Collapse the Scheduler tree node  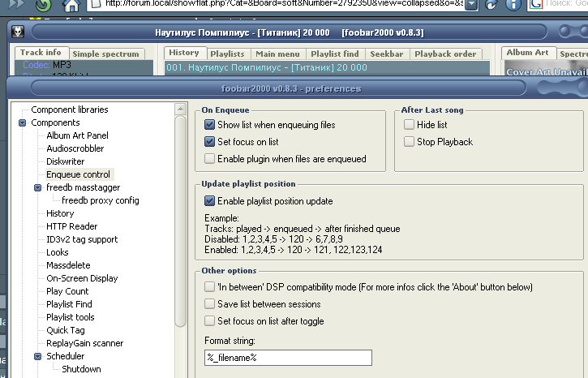(x=37, y=356)
